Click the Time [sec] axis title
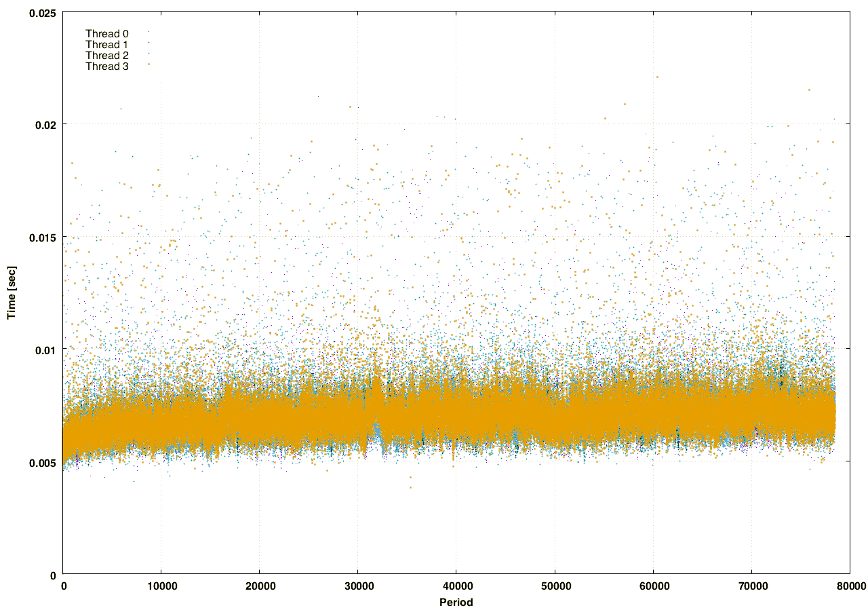This screenshot has height=608, width=868. point(11,292)
